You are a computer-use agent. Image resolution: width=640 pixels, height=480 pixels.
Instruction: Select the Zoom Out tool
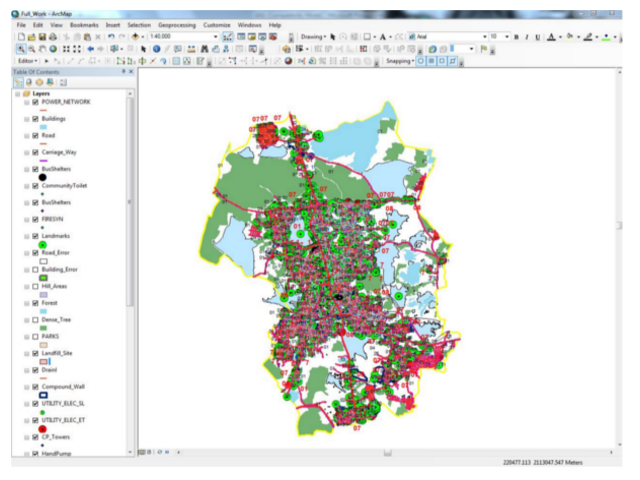click(x=31, y=49)
